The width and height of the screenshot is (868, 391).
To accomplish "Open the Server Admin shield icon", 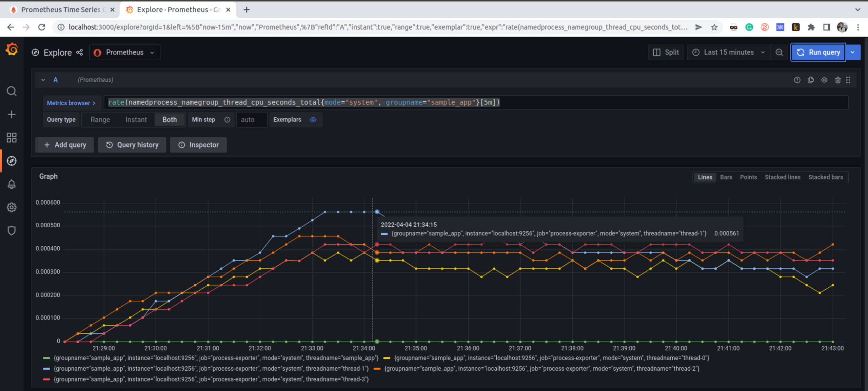I will [12, 231].
